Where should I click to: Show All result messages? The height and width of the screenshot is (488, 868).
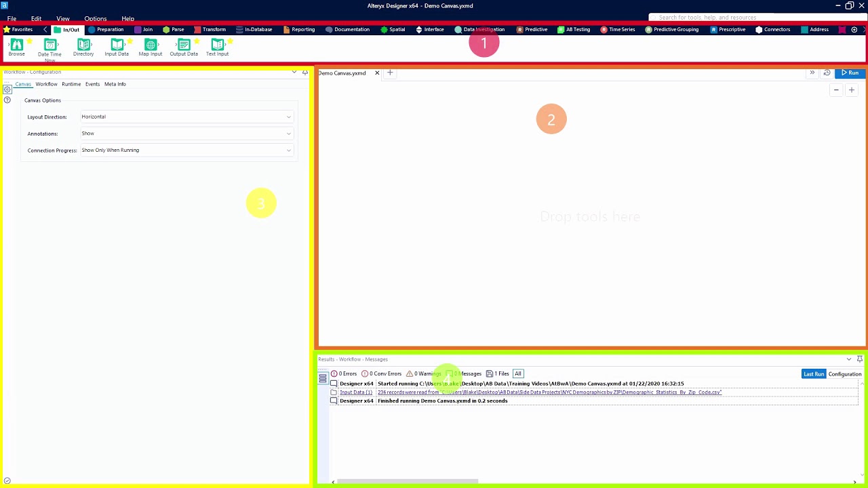518,373
